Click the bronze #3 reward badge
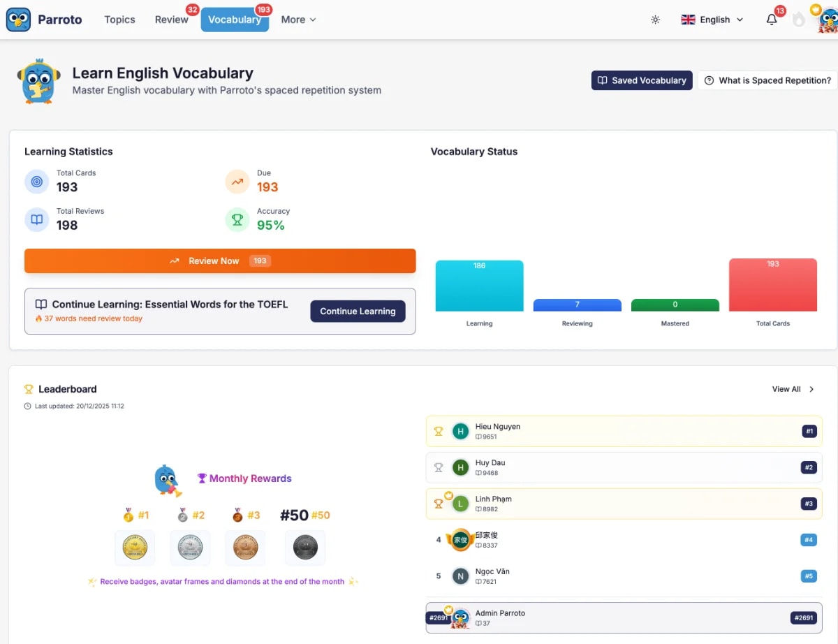Viewport: 838px width, 644px height. pos(245,547)
